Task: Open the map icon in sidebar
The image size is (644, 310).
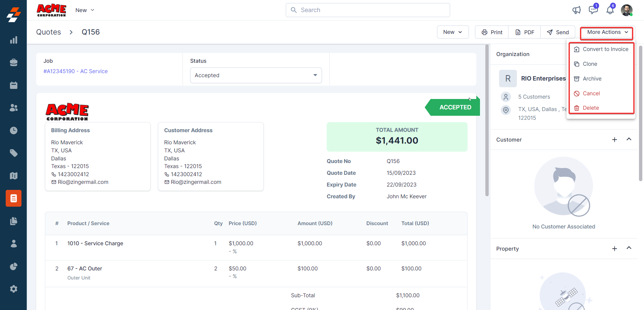Action: [x=13, y=176]
